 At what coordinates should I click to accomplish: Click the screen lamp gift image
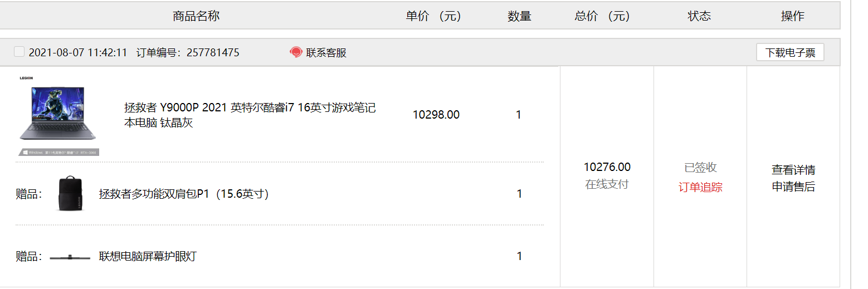tap(70, 257)
